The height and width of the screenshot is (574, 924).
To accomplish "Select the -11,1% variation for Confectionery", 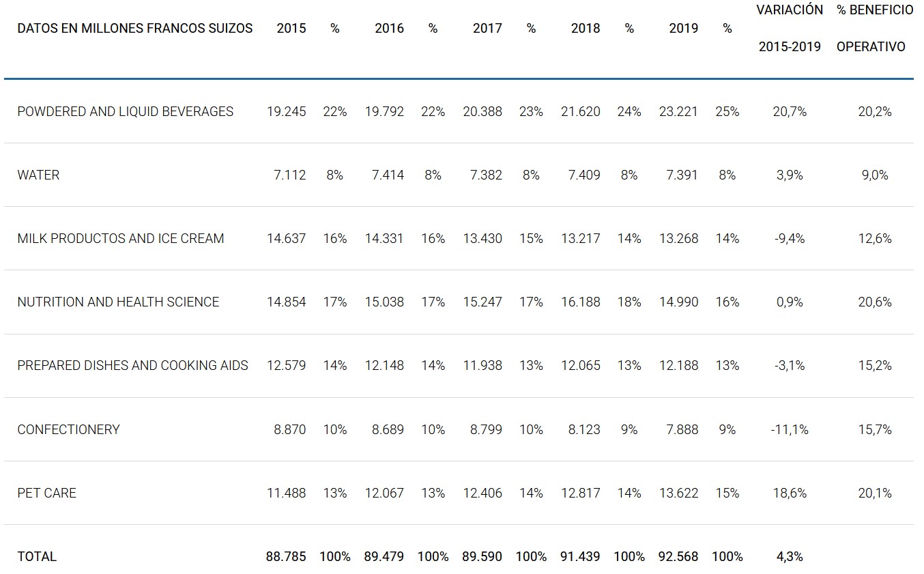I will [790, 430].
